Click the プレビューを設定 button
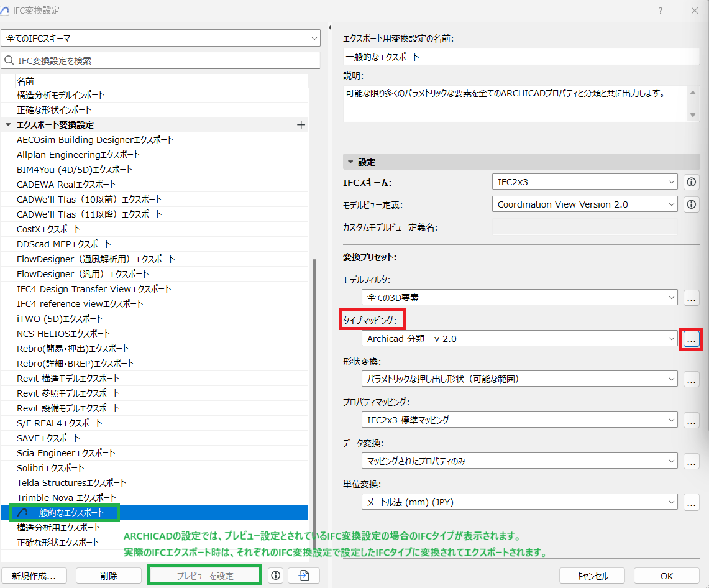709x588 pixels. (x=205, y=576)
